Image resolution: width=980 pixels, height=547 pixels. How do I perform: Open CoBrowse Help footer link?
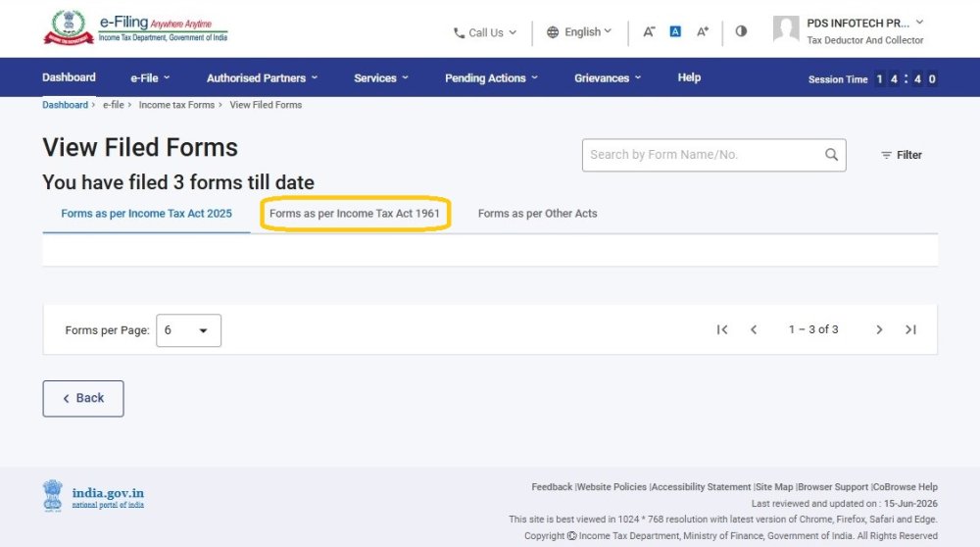(x=905, y=487)
